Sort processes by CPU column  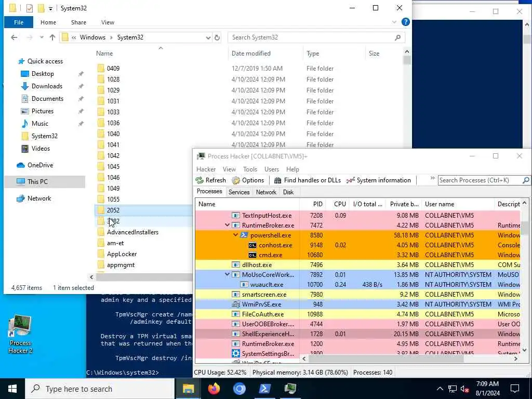[338, 204]
